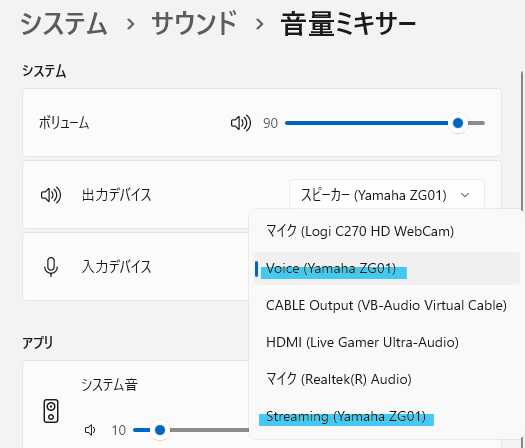Click the output device speaker icon
This screenshot has width=525, height=448.
[x=51, y=195]
